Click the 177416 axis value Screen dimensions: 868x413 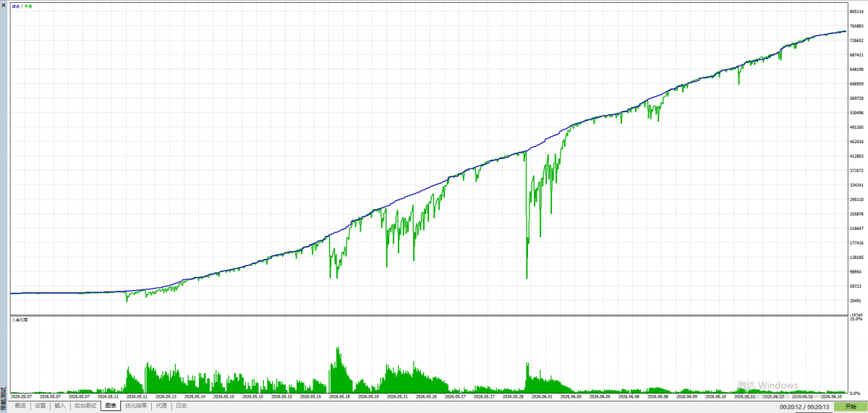857,243
